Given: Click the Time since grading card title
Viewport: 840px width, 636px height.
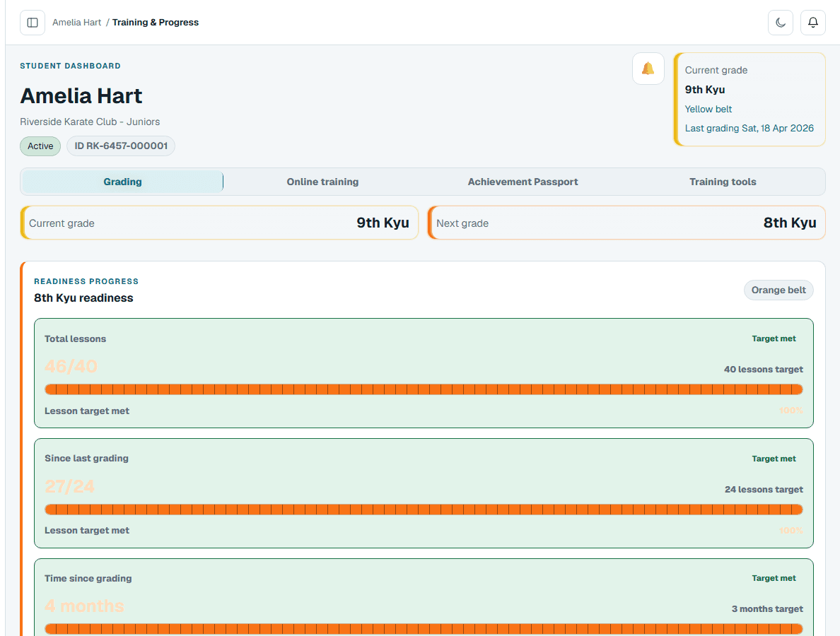Looking at the screenshot, I should pyautogui.click(x=88, y=578).
